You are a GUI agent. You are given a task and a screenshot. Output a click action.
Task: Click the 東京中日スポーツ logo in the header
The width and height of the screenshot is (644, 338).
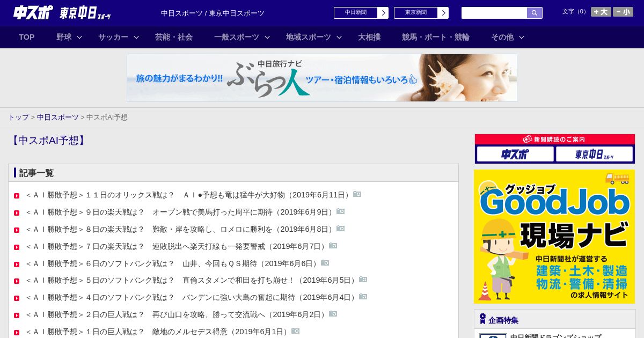(x=85, y=13)
